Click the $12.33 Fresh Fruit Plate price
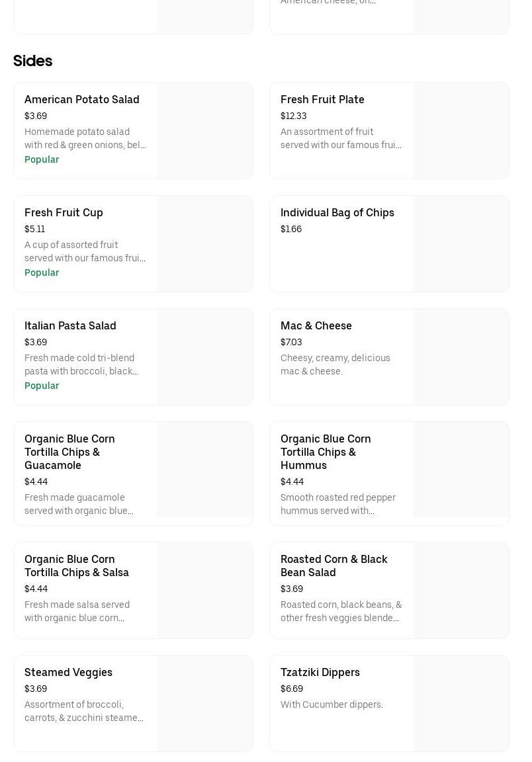This screenshot has height=762, width=532. point(293,116)
